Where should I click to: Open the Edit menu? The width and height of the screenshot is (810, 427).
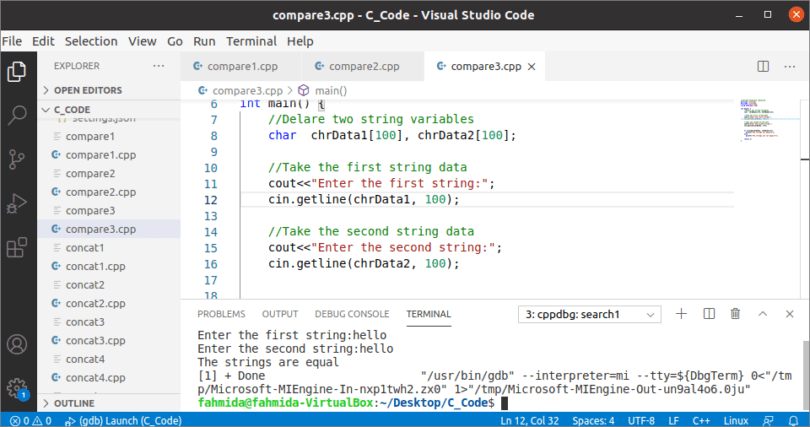click(43, 41)
